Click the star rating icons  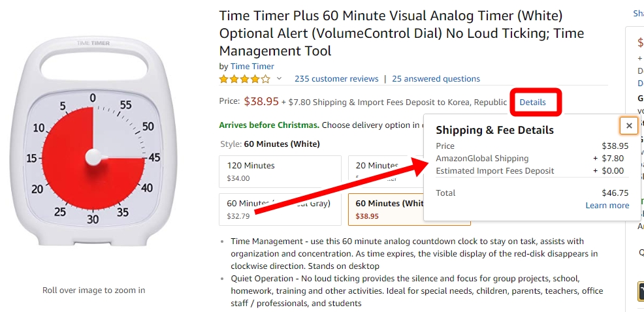click(245, 79)
